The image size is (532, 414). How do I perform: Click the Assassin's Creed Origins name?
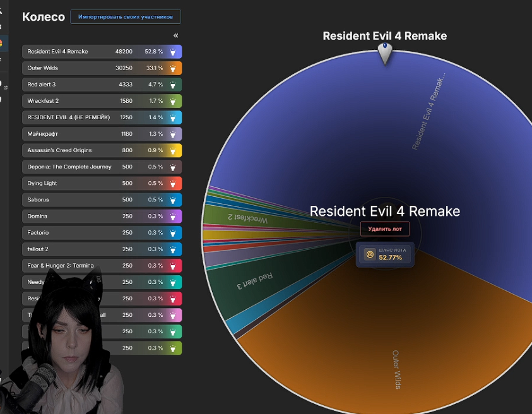(x=59, y=150)
